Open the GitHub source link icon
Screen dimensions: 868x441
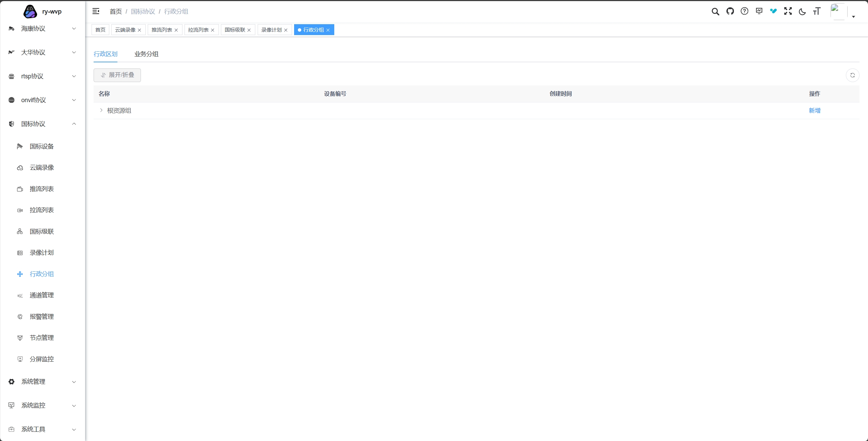(730, 11)
